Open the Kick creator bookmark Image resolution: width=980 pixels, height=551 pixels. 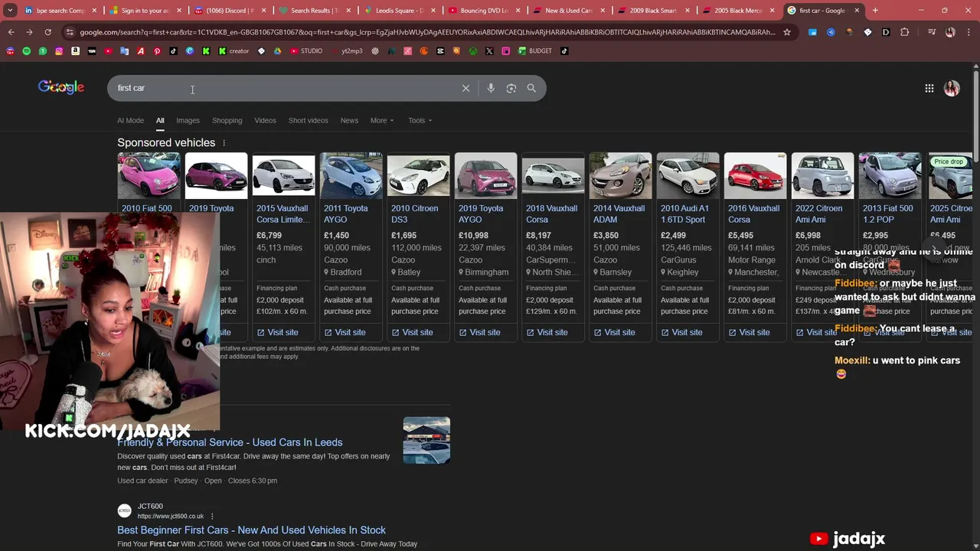[x=234, y=51]
